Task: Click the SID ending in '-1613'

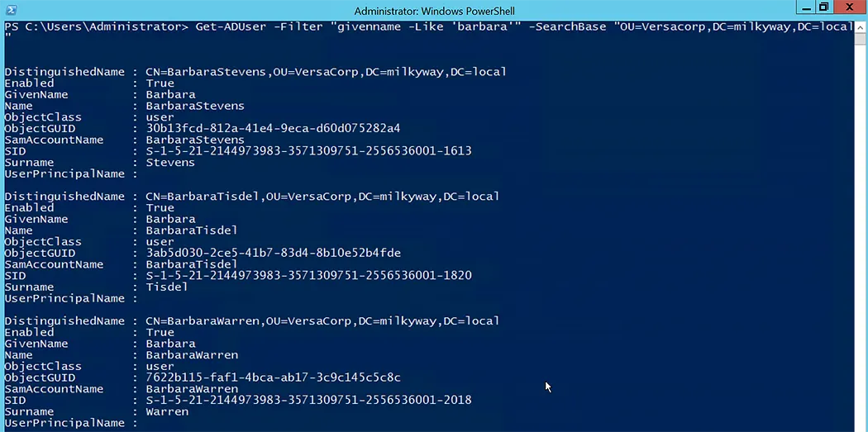Action: pyautogui.click(x=309, y=151)
